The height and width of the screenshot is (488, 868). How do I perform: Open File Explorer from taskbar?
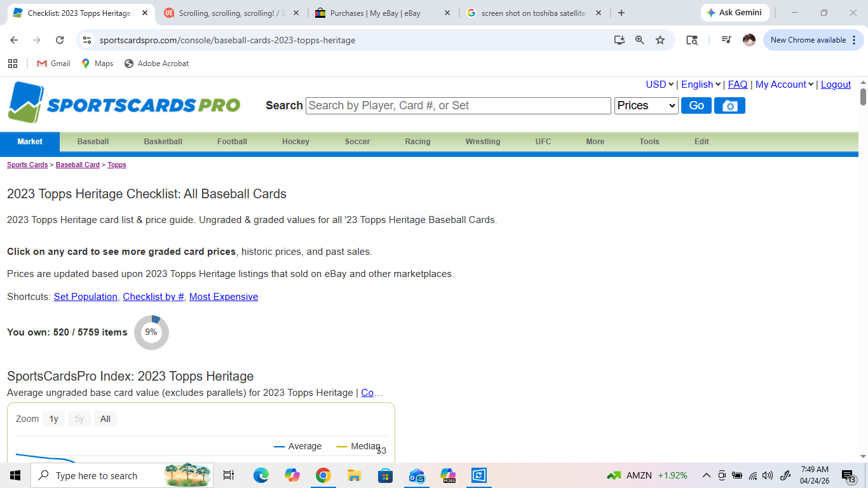coord(354,475)
